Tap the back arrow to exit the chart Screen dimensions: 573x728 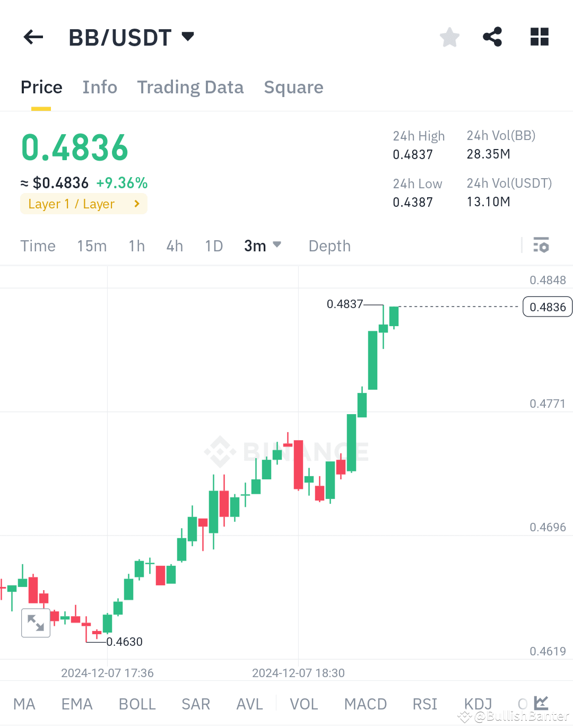[33, 37]
